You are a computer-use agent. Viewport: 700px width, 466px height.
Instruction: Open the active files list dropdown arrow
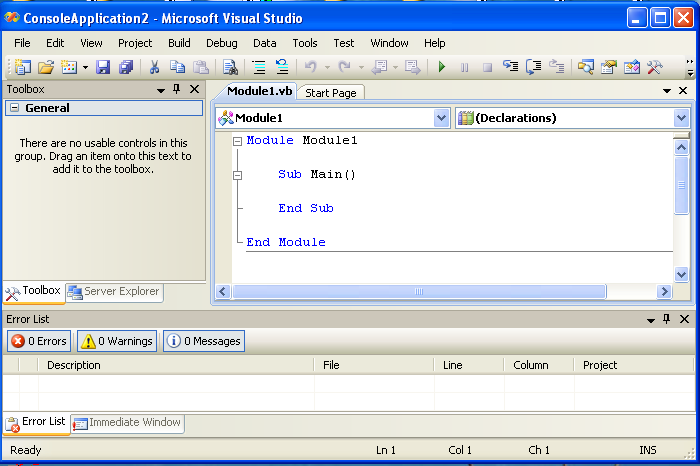point(667,91)
